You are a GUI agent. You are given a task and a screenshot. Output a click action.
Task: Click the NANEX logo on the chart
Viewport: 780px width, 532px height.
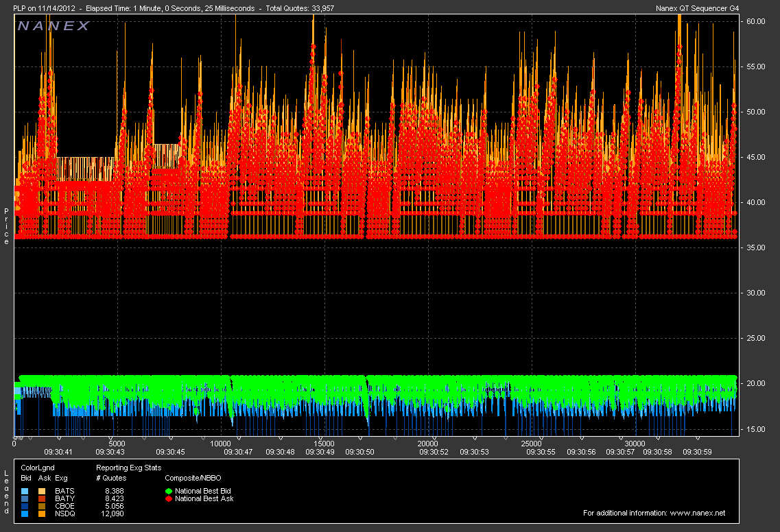(54, 26)
